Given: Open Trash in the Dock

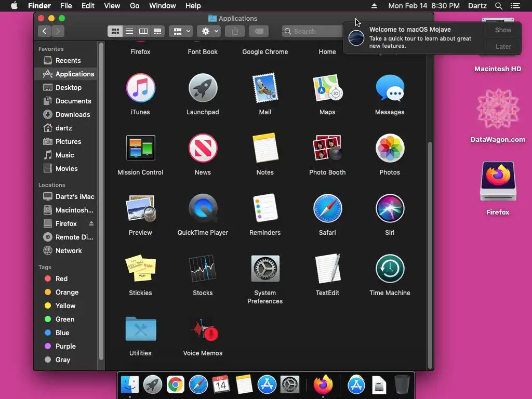Looking at the screenshot, I should (402, 385).
